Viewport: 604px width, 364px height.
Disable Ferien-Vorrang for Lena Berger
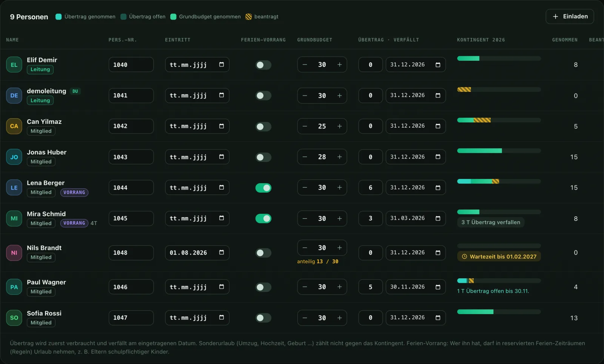tap(263, 188)
